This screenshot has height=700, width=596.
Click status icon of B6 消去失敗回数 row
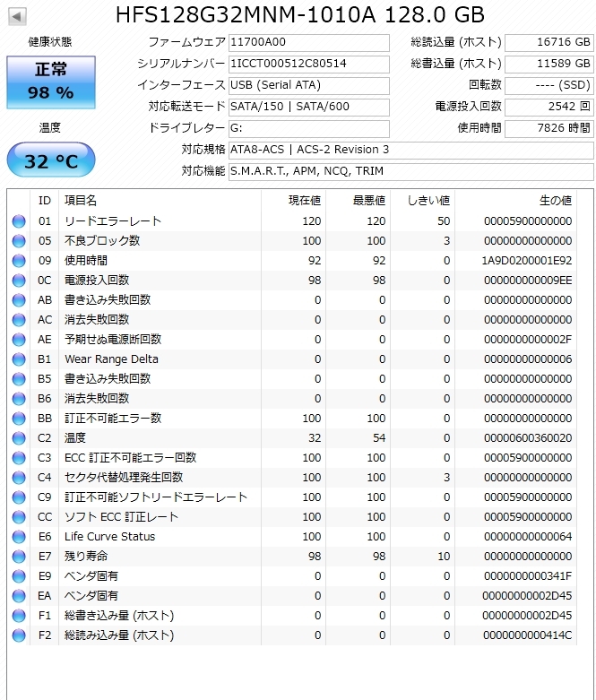(x=19, y=399)
